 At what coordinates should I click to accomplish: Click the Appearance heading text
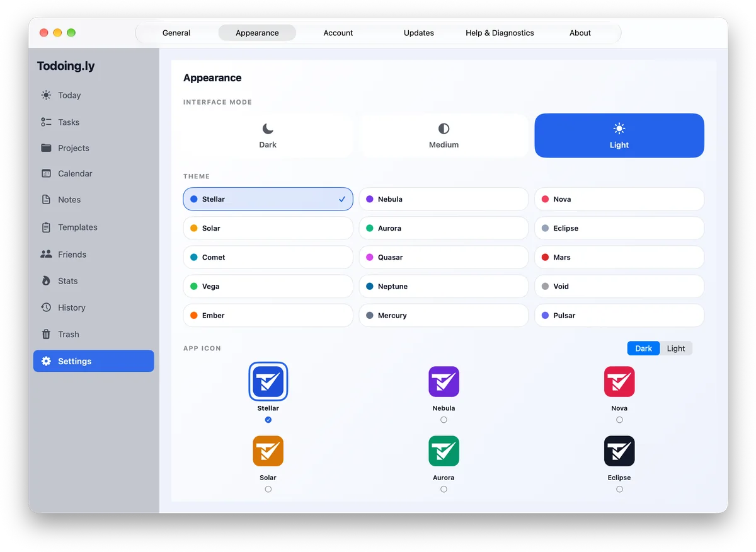(x=212, y=78)
